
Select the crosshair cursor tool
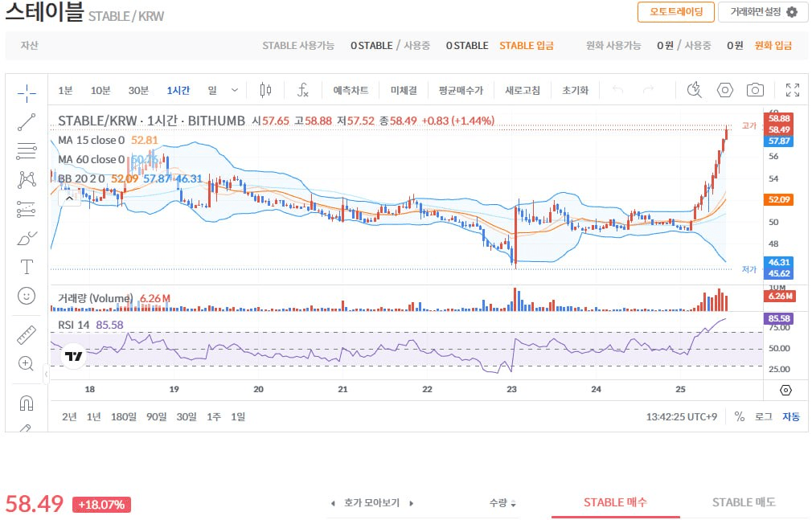[x=27, y=93]
